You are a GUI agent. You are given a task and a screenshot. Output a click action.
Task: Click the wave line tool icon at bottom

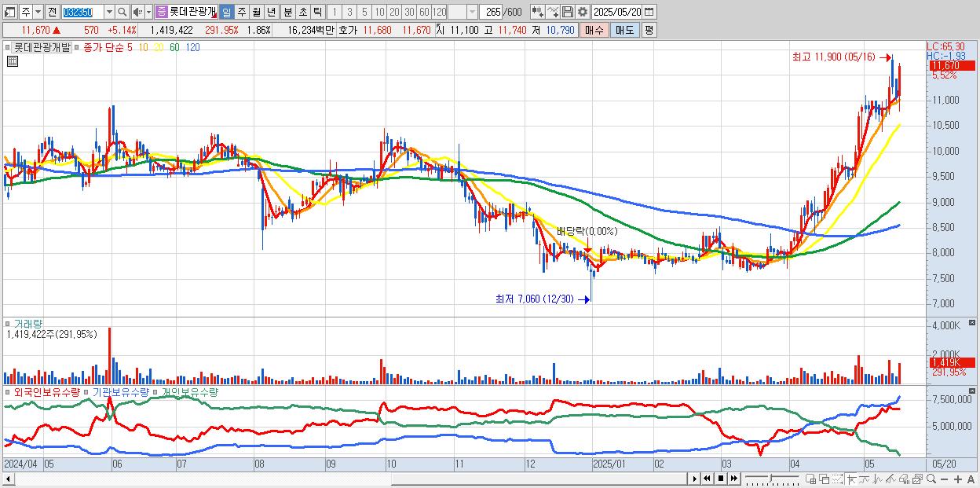click(878, 479)
